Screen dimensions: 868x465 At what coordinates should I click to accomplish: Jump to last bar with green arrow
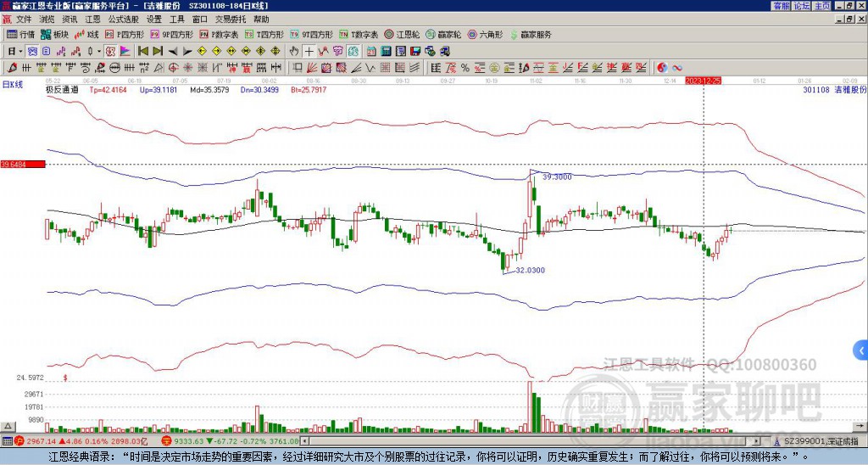click(x=157, y=51)
